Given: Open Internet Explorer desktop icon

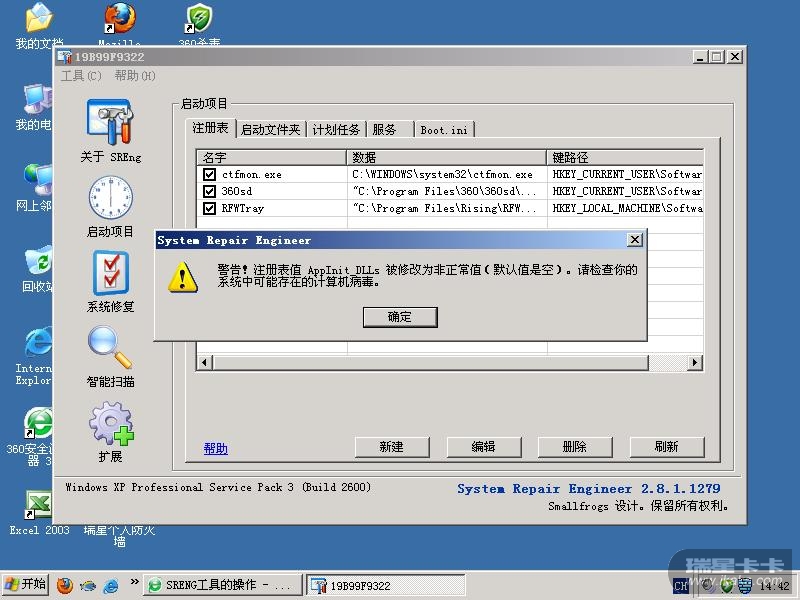Looking at the screenshot, I should pos(38,342).
